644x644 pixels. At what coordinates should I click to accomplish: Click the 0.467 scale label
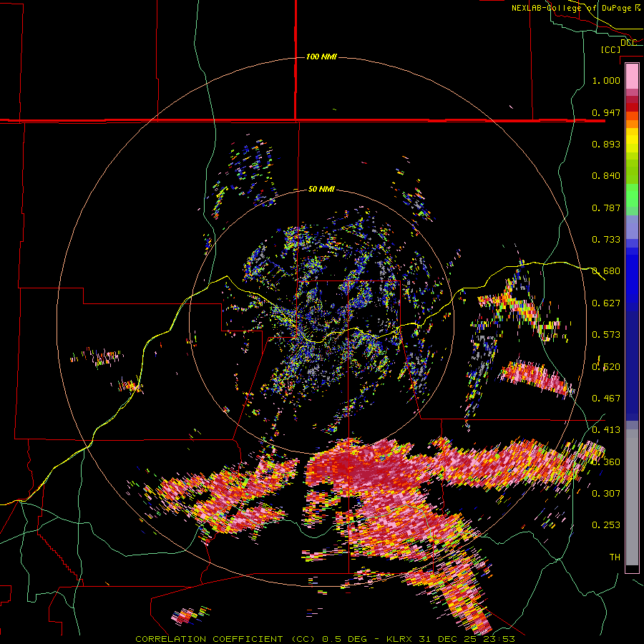pos(606,399)
